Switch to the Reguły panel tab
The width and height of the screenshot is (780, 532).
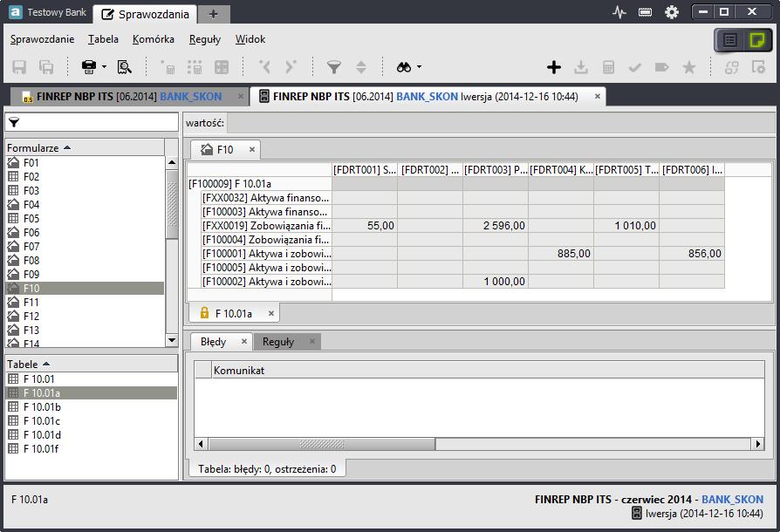[286, 342]
